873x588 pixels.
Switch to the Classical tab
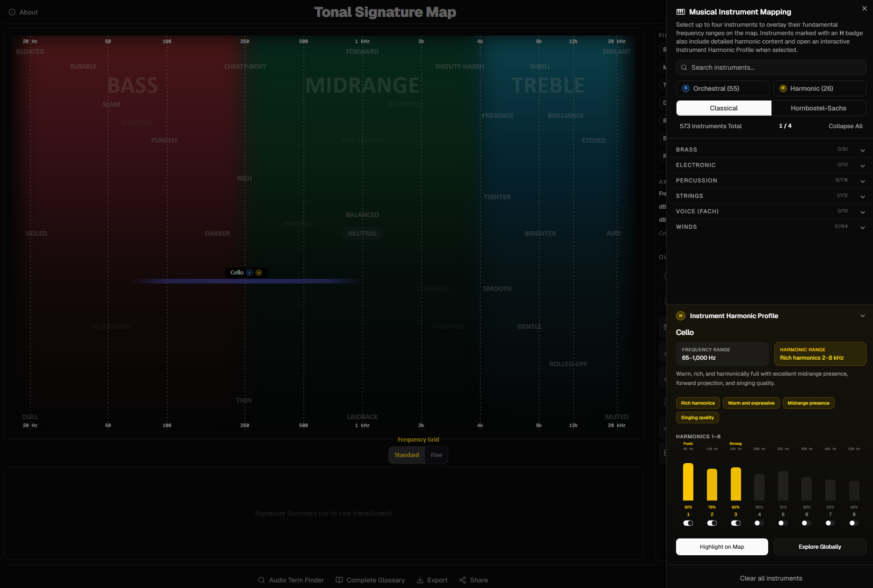pyautogui.click(x=724, y=108)
